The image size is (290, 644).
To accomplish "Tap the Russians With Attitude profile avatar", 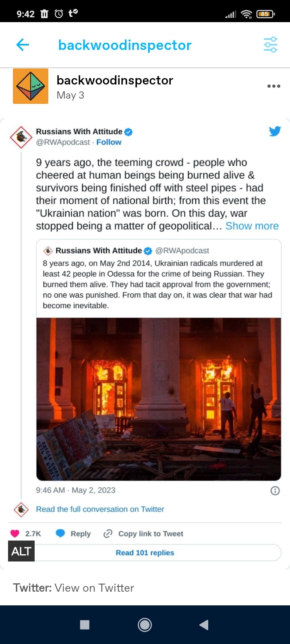I will 21,137.
